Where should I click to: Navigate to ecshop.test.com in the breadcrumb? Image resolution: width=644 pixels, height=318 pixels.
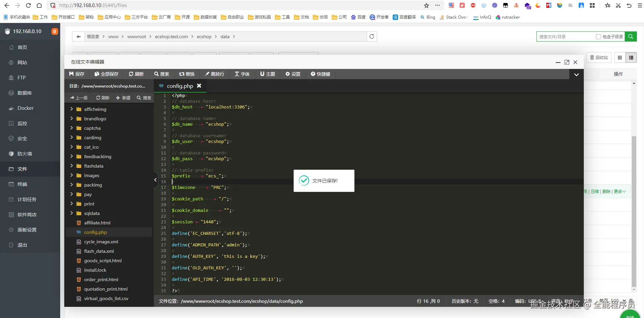click(x=171, y=36)
